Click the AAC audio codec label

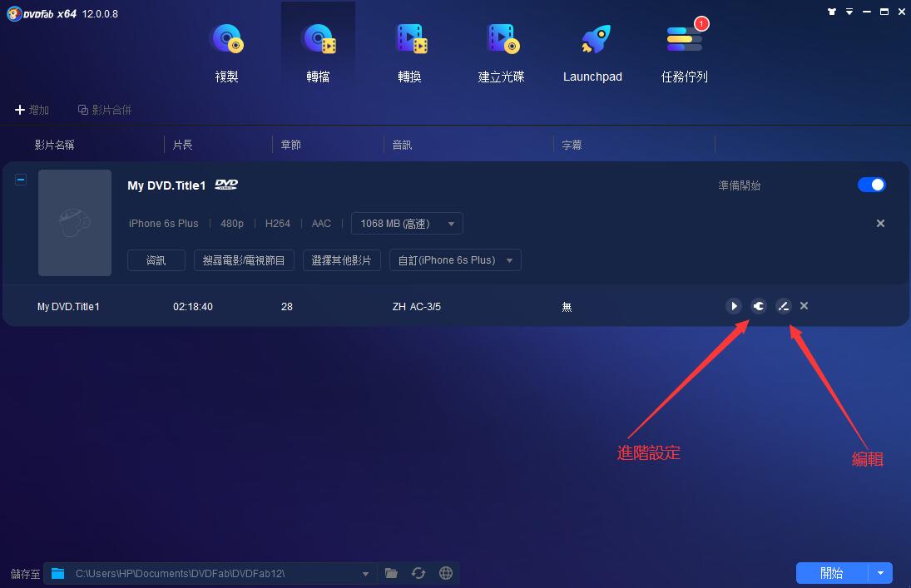(321, 224)
